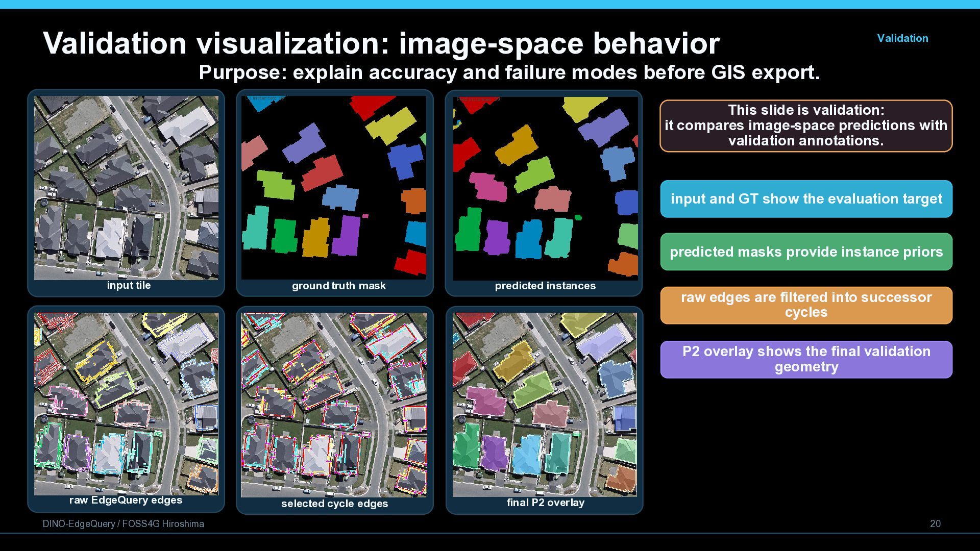The width and height of the screenshot is (980, 551).
Task: Click the 'ground truth mask' caption
Action: [x=338, y=286]
